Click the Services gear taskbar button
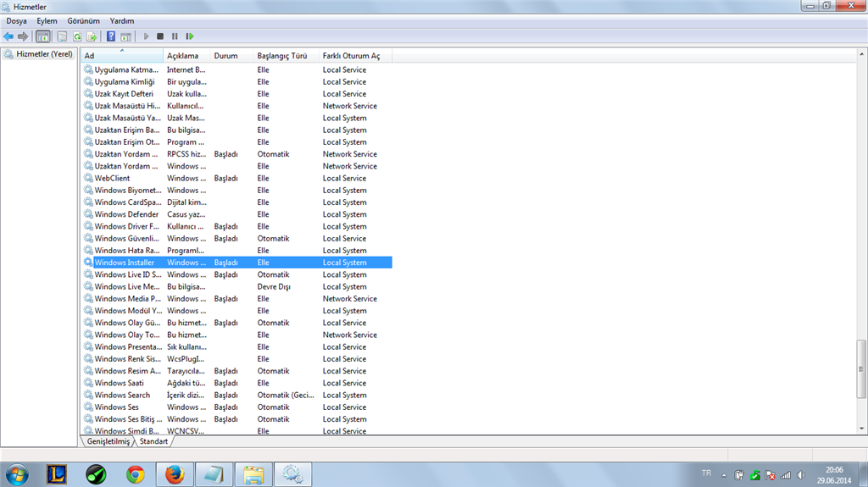 tap(292, 474)
